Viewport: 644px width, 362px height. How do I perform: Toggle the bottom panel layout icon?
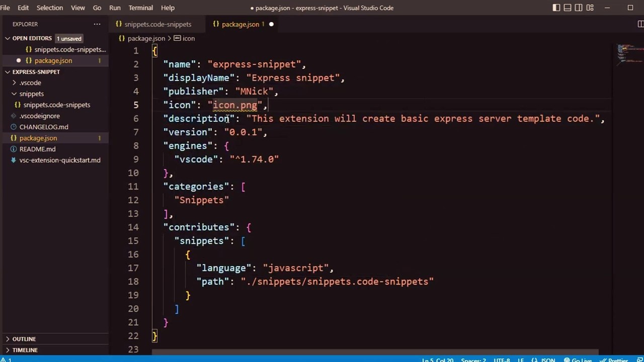click(x=568, y=8)
